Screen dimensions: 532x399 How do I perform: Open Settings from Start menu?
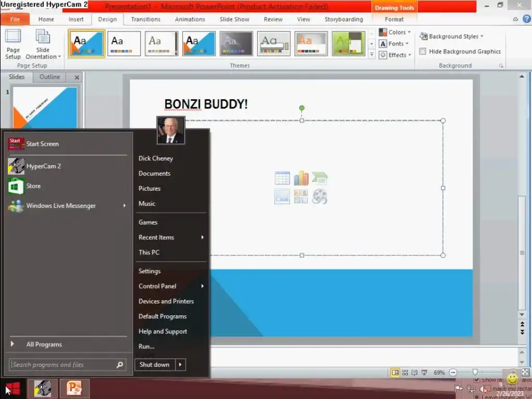(x=149, y=271)
